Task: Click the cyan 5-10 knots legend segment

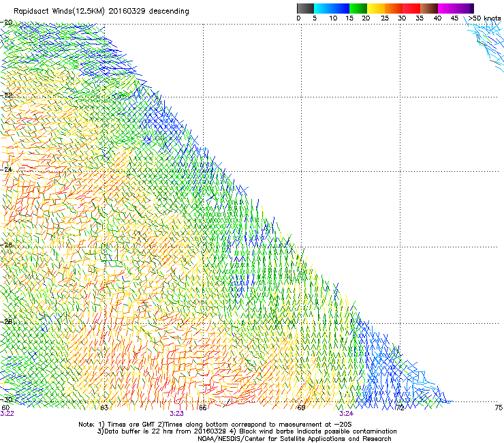Action: (x=323, y=8)
